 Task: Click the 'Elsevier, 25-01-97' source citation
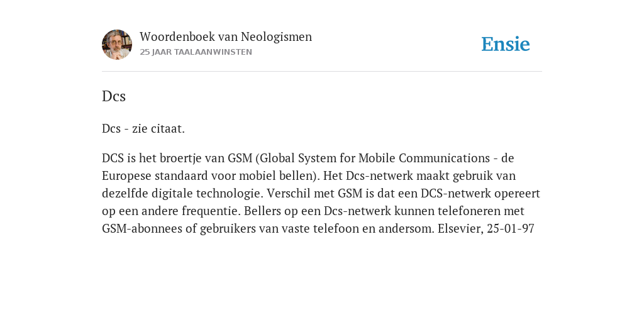click(486, 228)
